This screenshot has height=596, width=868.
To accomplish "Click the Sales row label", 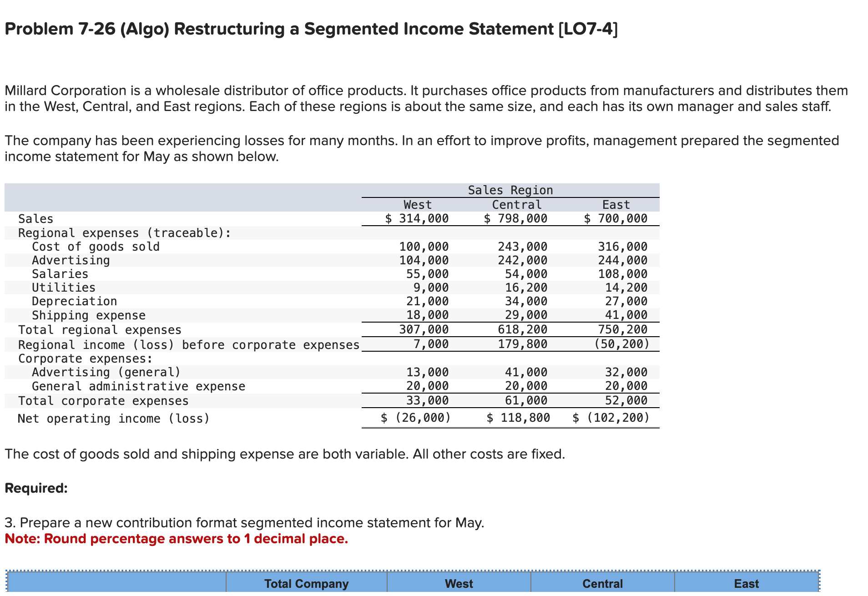I will pos(35,219).
